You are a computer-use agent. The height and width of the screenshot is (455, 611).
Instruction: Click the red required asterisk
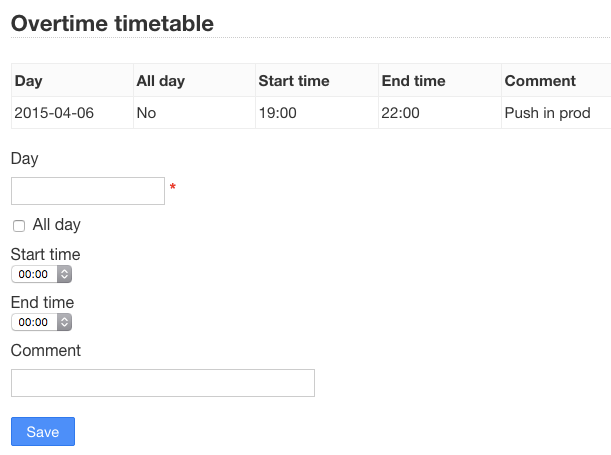click(x=173, y=188)
